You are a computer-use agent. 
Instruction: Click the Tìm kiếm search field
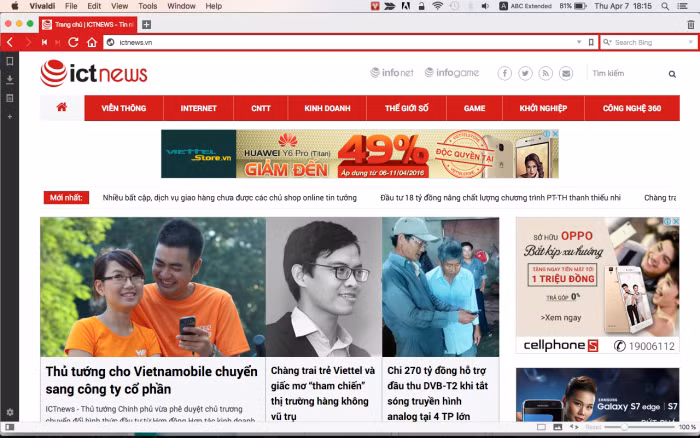click(627, 73)
